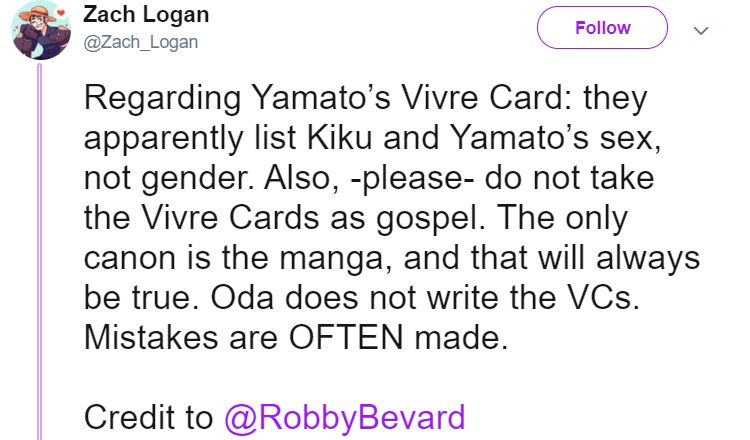Image resolution: width=750 pixels, height=440 pixels.
Task: Click the @Zach_Logan handle
Action: tap(142, 42)
